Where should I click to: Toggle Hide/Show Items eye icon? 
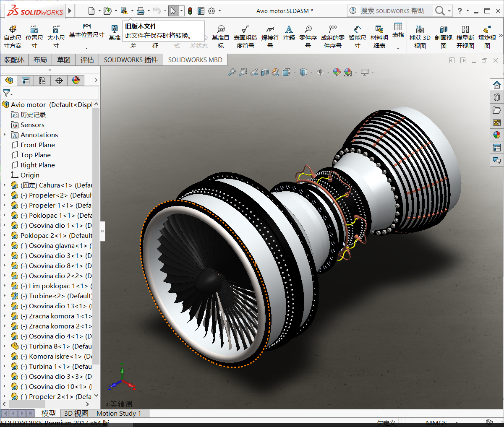(320, 72)
